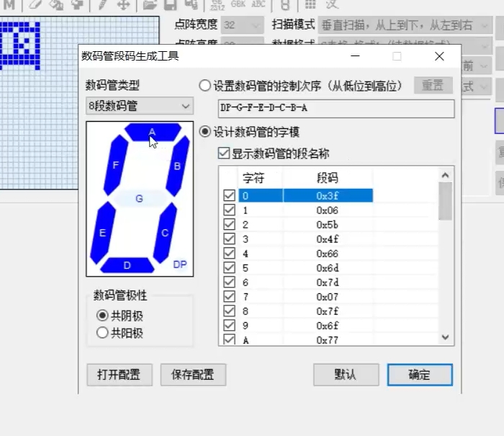This screenshot has width=504, height=436.
Task: Click the 打开配置 button
Action: [120, 375]
